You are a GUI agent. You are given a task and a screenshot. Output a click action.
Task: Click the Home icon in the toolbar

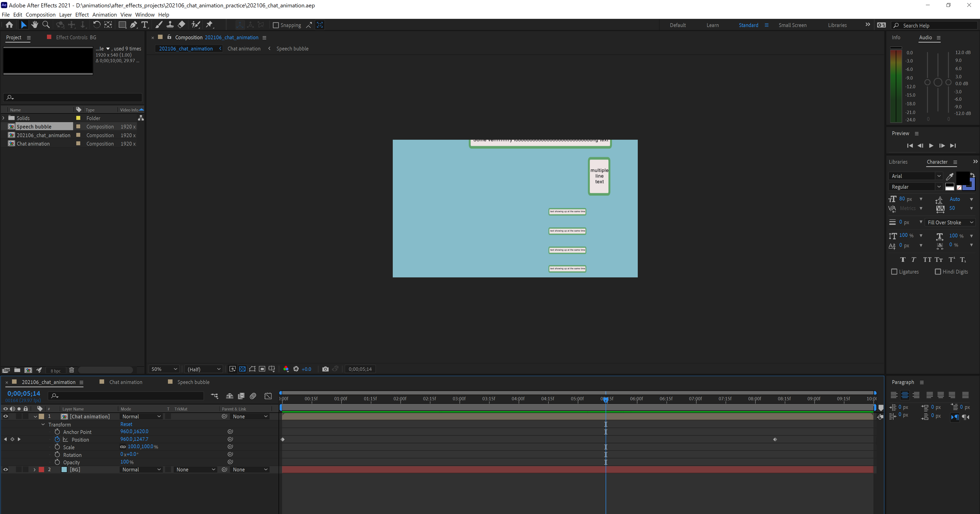point(9,25)
